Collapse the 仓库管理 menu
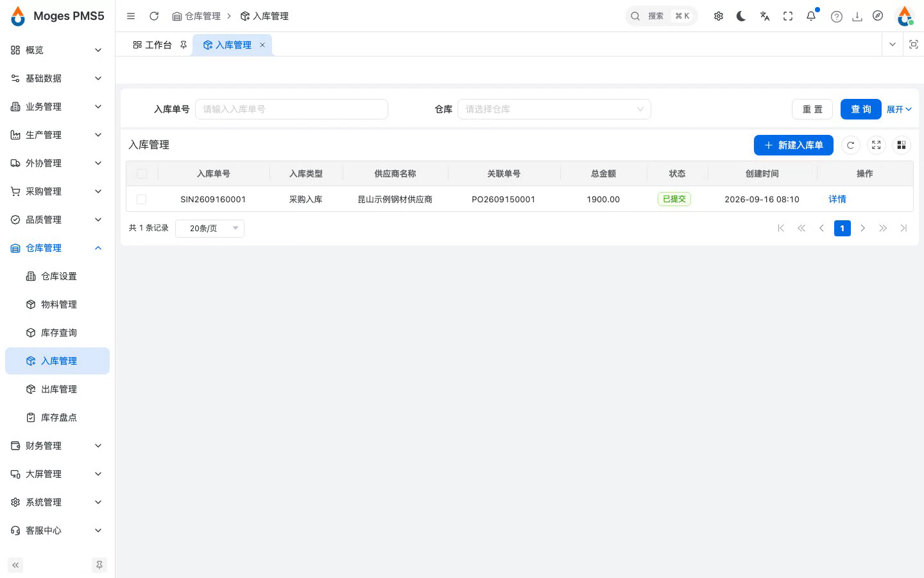The width and height of the screenshot is (924, 578). [x=56, y=248]
